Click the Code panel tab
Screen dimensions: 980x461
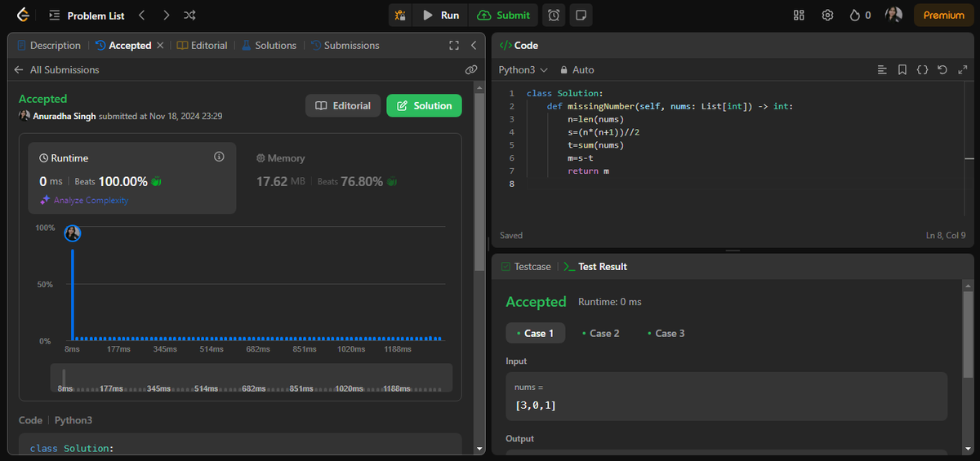pyautogui.click(x=519, y=46)
